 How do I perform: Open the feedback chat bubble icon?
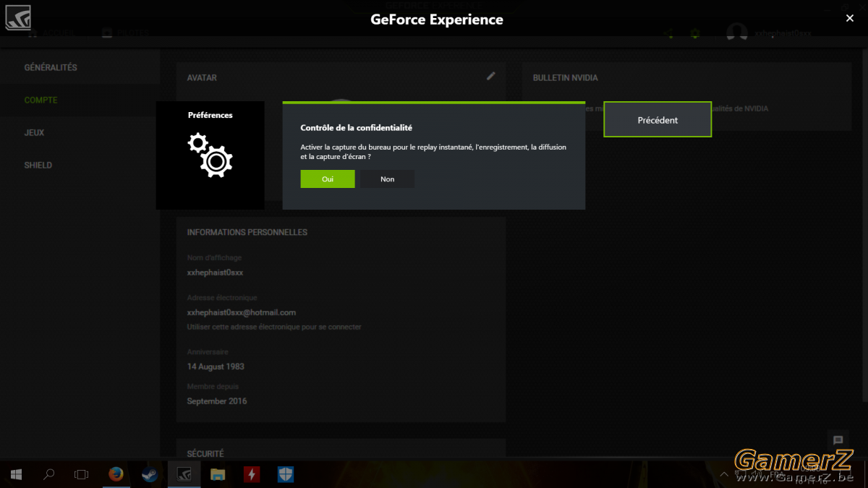coord(838,440)
